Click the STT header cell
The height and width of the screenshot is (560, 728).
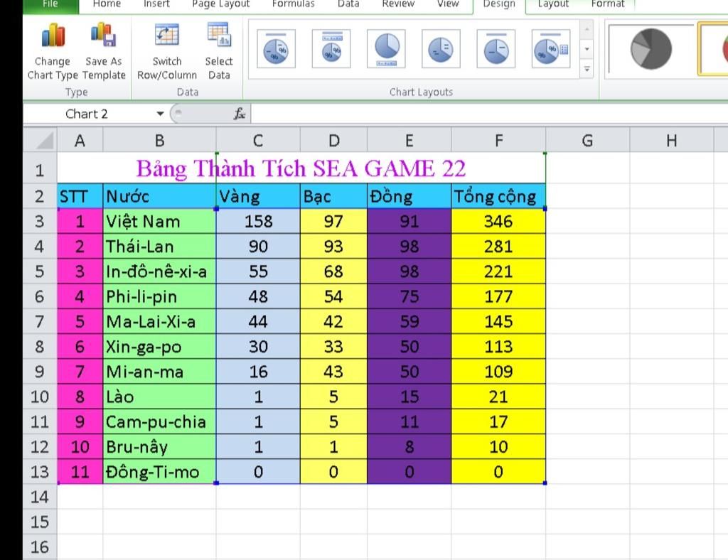point(80,196)
